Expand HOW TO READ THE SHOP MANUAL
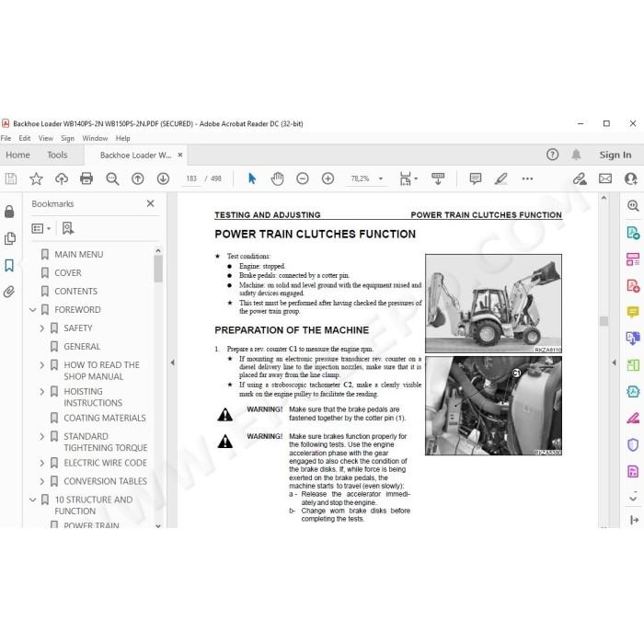644x644 pixels. tap(42, 364)
